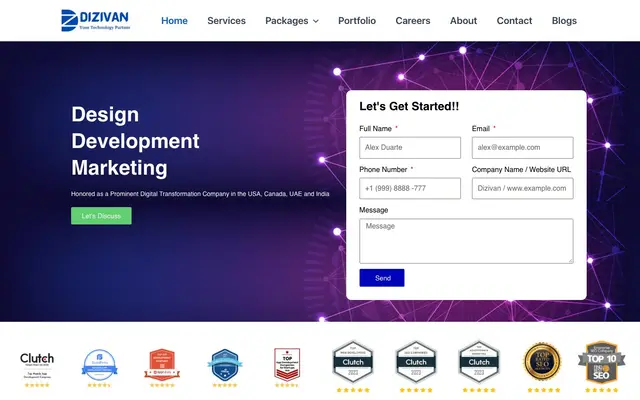Go to the Services page

coord(227,21)
